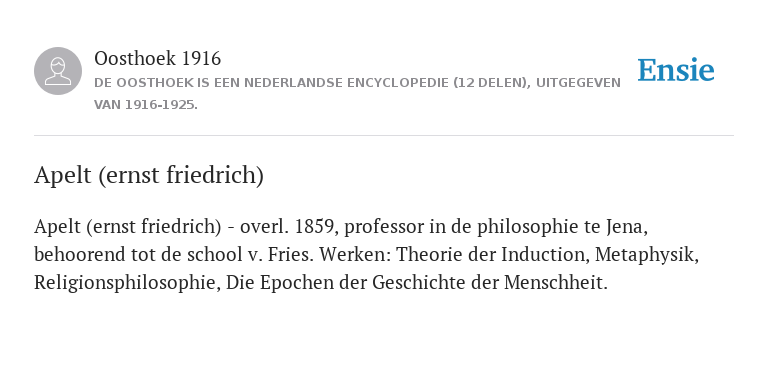This screenshot has height=384, width=768.
Task: Select the Apelt (ernst friedrich) heading
Action: point(149,175)
